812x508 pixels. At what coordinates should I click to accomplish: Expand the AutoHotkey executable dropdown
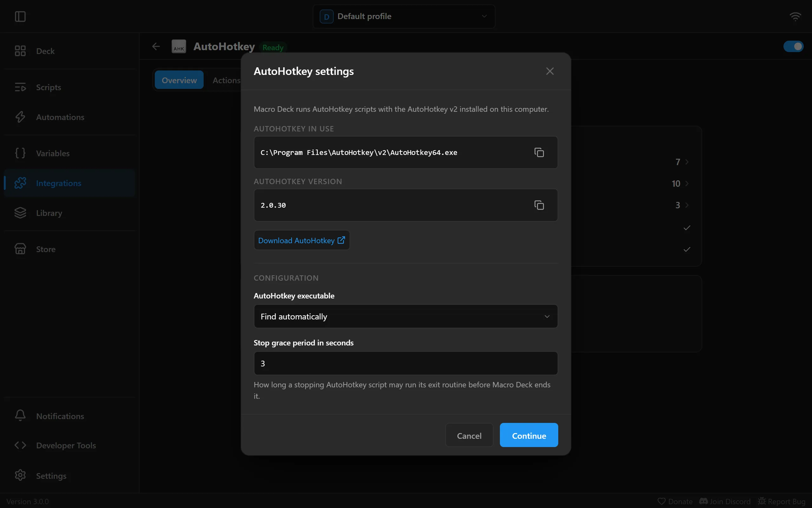coord(406,316)
